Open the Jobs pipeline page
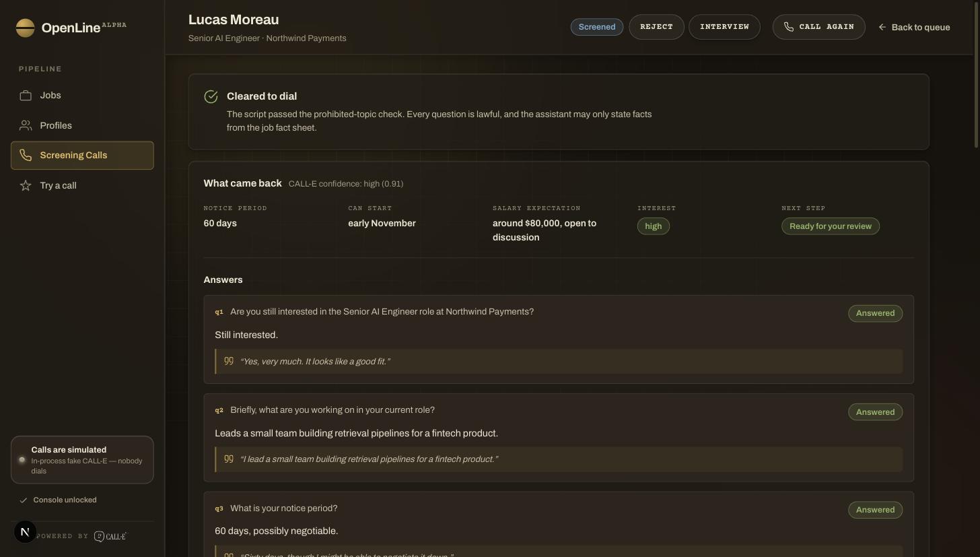The height and width of the screenshot is (557, 980). pos(82,96)
